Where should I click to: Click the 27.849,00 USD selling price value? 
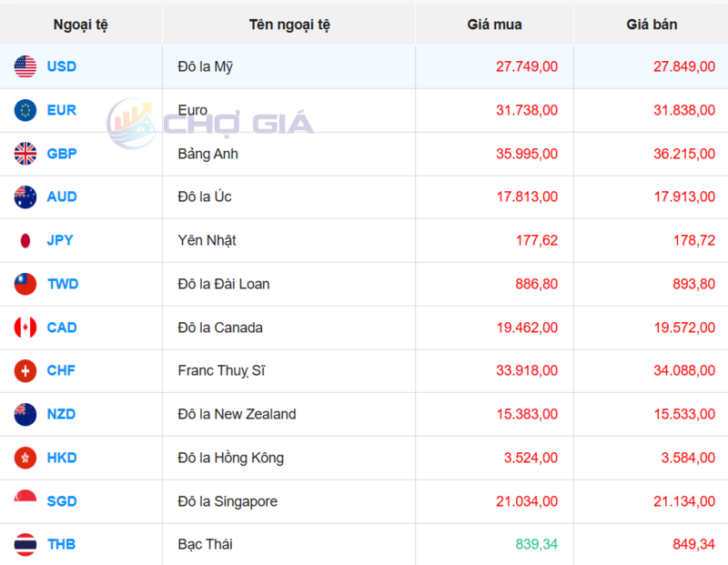tap(682, 66)
